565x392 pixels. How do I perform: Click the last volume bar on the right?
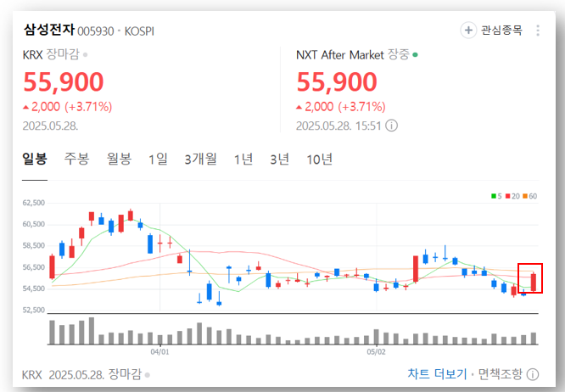tap(534, 339)
